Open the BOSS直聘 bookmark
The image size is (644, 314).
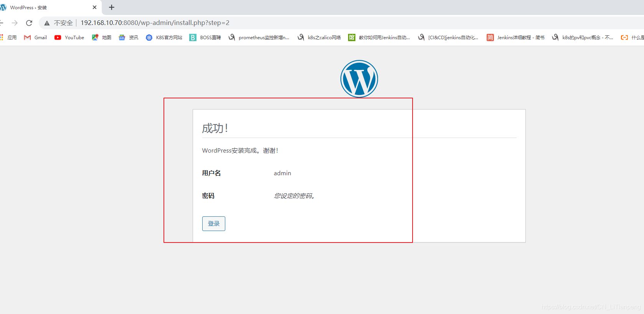pyautogui.click(x=205, y=38)
